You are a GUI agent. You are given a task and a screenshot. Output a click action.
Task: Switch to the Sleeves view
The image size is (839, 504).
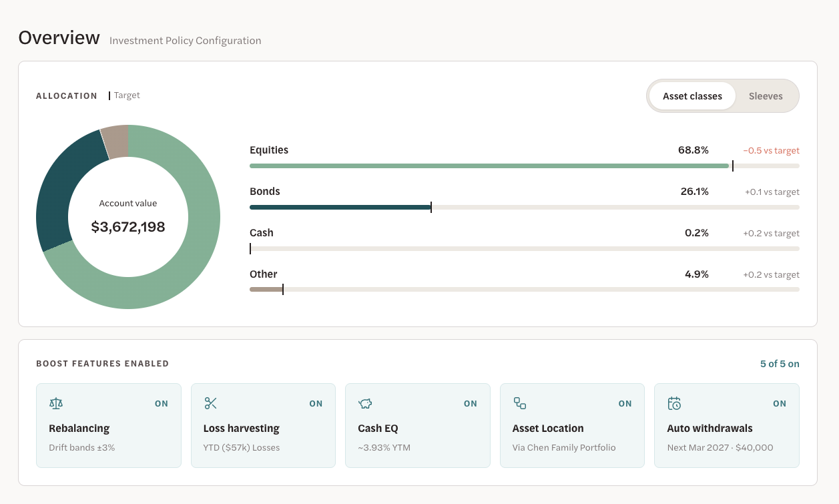coord(766,96)
